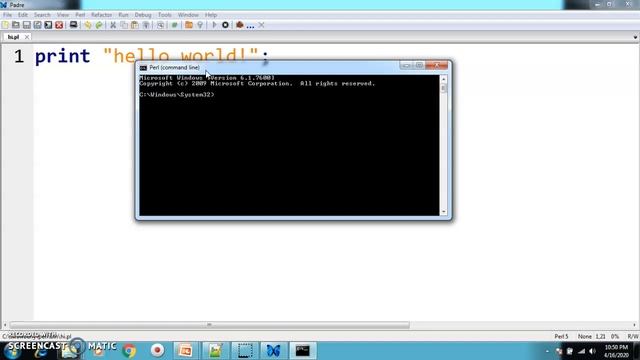Click the command prompt taskbar icon
Image resolution: width=640 pixels, height=360 pixels.
pos(303,351)
